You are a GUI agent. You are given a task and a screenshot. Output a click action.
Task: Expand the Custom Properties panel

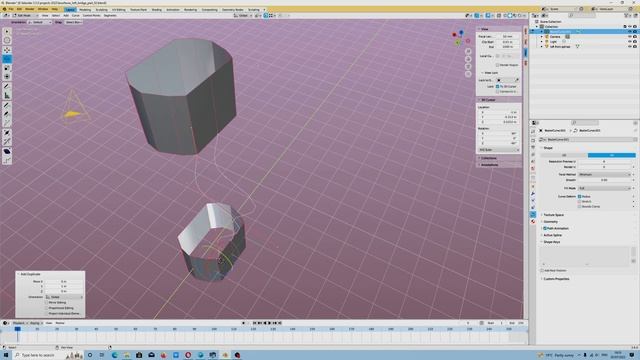point(556,279)
